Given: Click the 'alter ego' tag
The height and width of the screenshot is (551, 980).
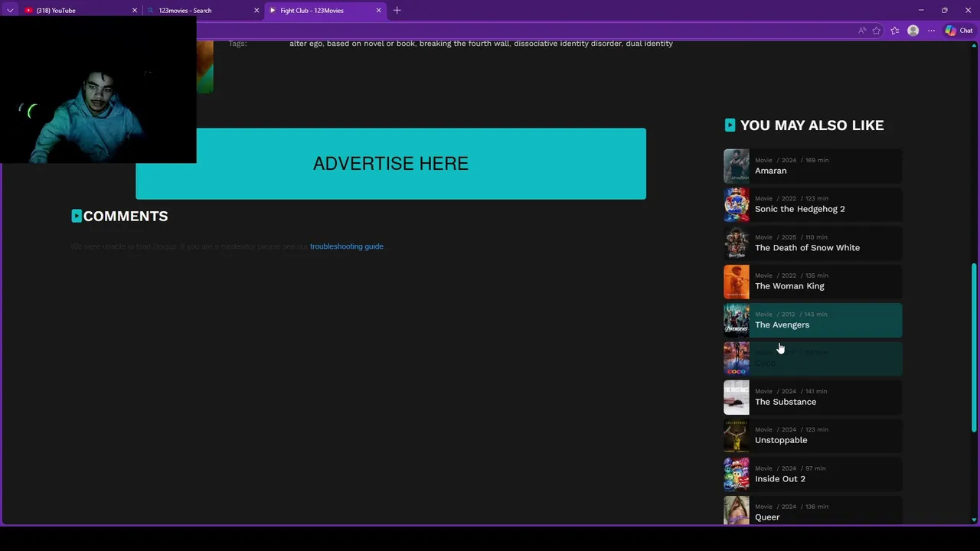Looking at the screenshot, I should pos(305,44).
